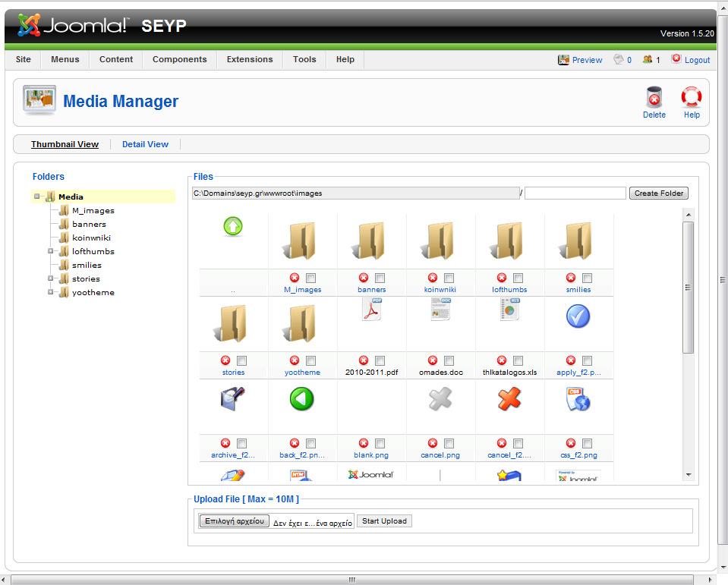Click the new folder name input field

click(575, 193)
